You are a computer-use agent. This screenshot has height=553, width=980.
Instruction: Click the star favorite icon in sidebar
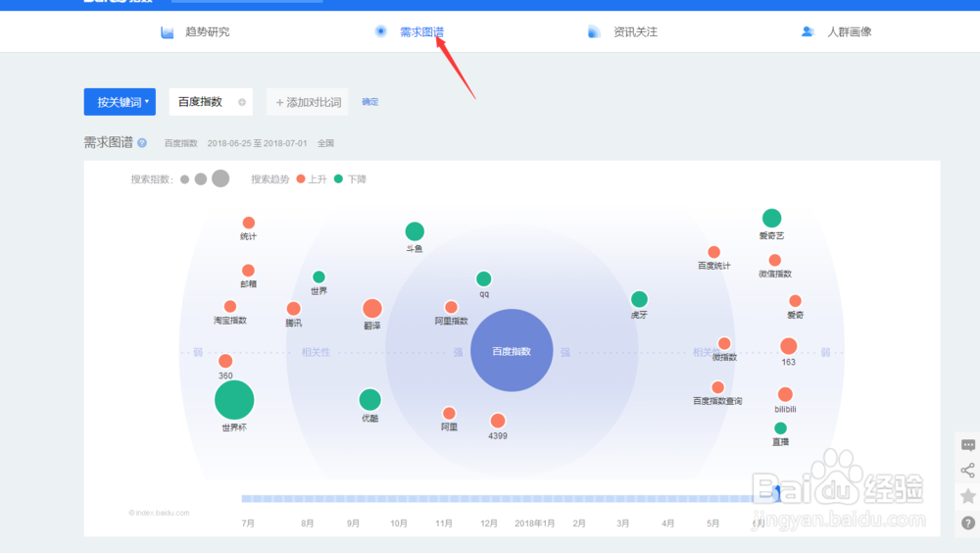[968, 497]
